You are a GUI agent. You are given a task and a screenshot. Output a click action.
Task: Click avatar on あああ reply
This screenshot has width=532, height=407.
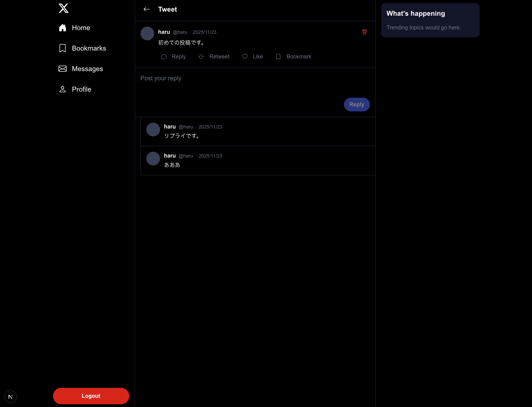pyautogui.click(x=153, y=159)
